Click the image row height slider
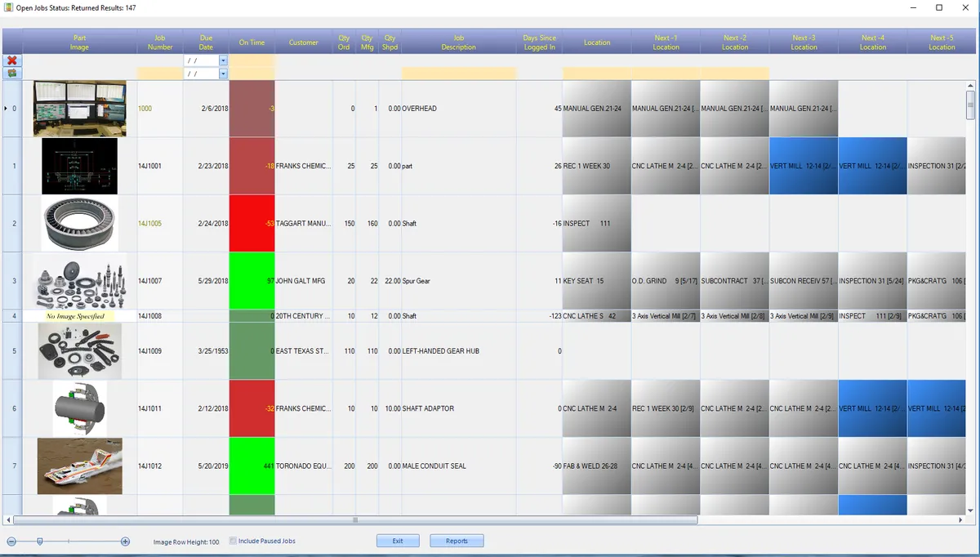 click(x=40, y=541)
